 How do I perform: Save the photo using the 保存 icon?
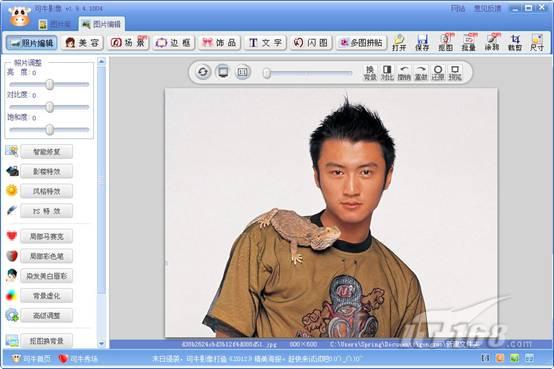coord(422,42)
